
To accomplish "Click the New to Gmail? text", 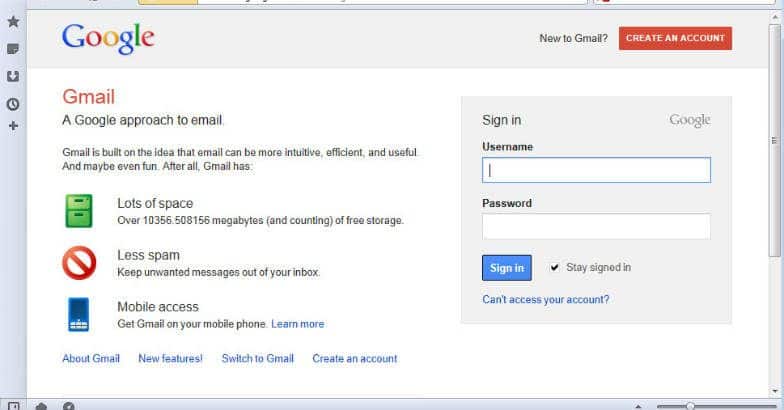I will click(x=574, y=38).
